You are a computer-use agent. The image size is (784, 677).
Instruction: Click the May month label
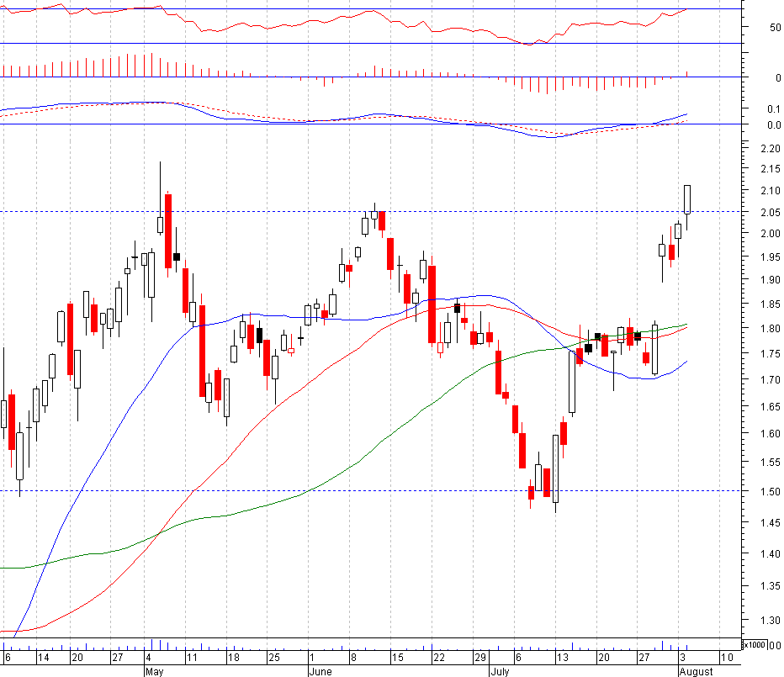point(155,671)
